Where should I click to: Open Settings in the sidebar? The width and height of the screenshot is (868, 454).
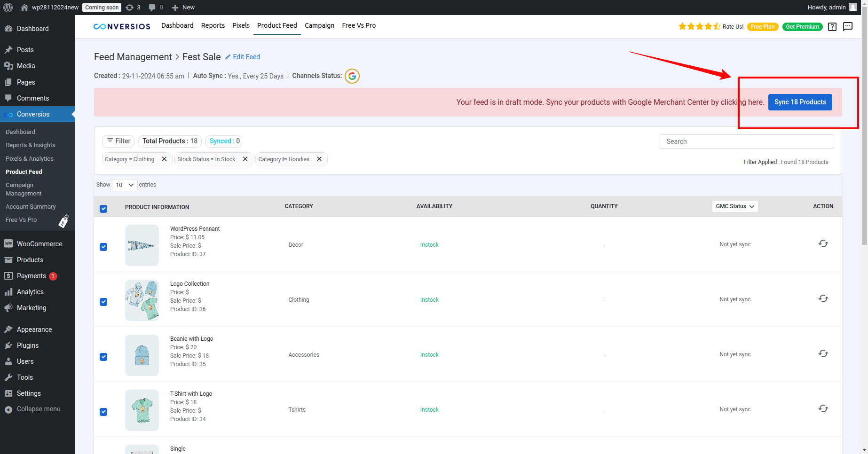coord(38,393)
